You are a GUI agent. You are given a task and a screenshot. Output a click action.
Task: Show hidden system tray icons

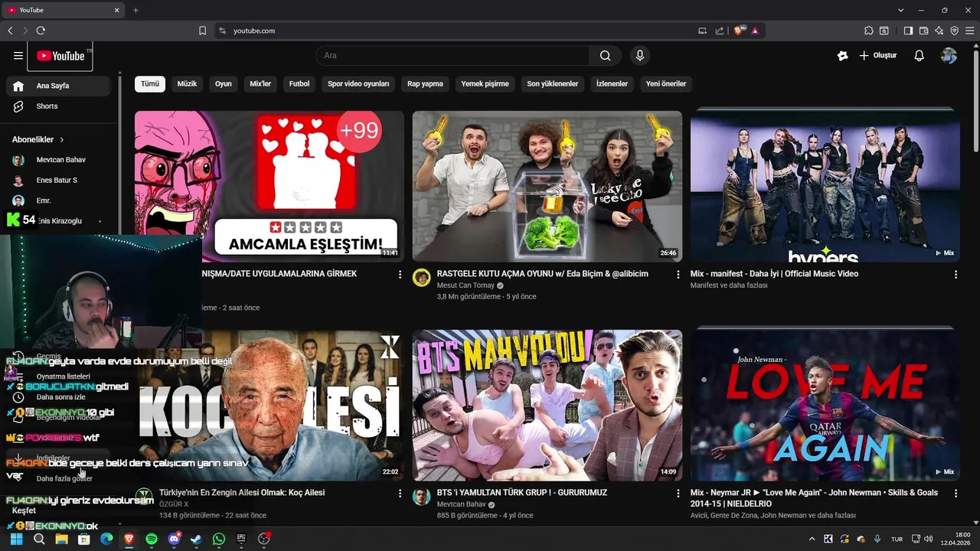[x=812, y=540]
